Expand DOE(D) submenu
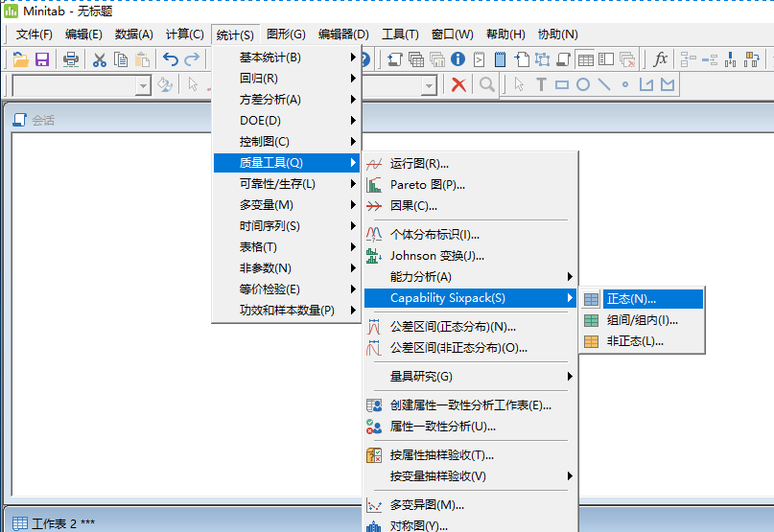The image size is (774, 532). 287,121
